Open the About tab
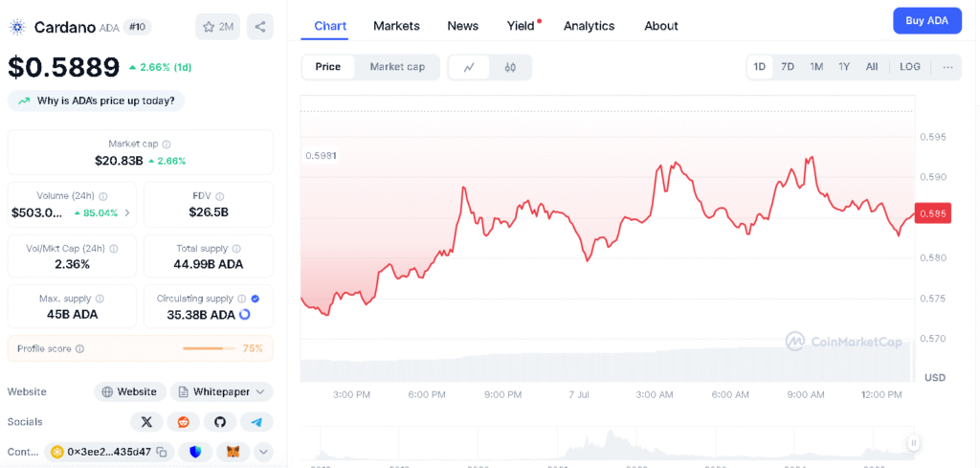Viewport: 980px width, 468px height. coord(660,26)
